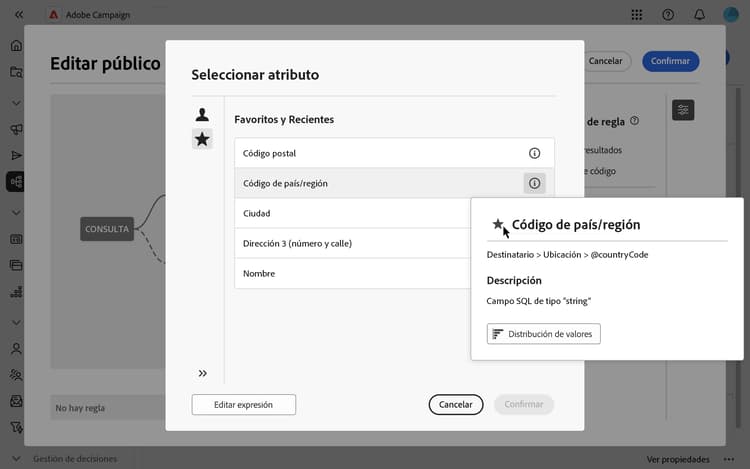Open the apps grid switcher

[x=637, y=15]
